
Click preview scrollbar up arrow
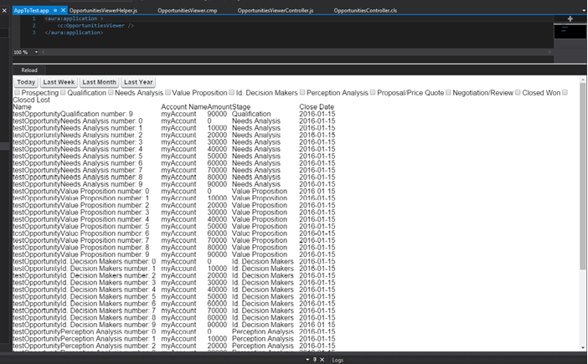coord(583,79)
